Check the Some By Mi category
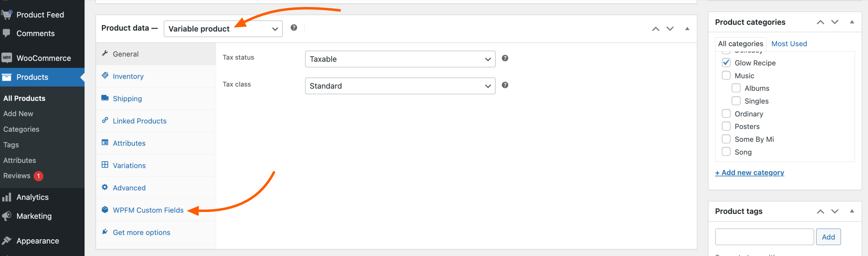The image size is (868, 256). click(726, 139)
